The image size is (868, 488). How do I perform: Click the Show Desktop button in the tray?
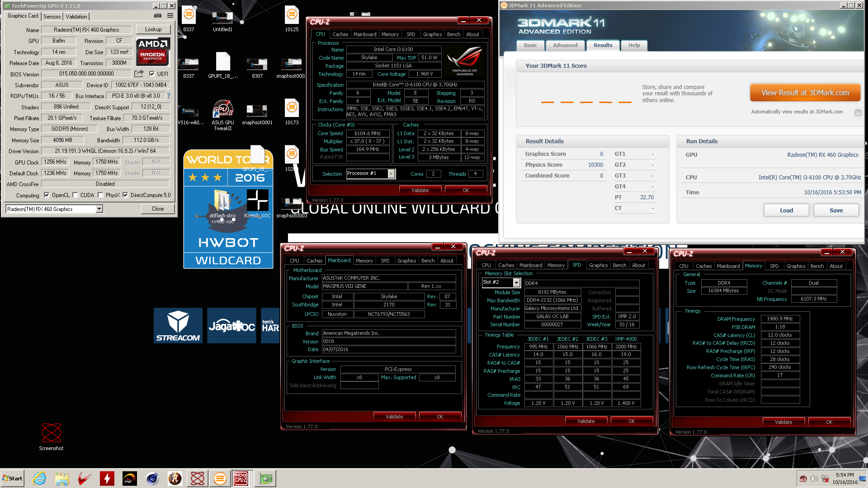(x=863, y=479)
